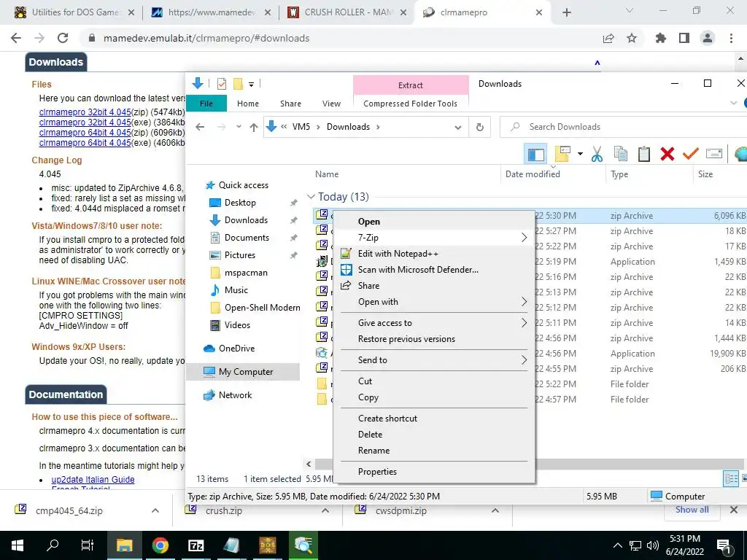
Task: Click the New Folder icon in title bar
Action: pos(239,84)
